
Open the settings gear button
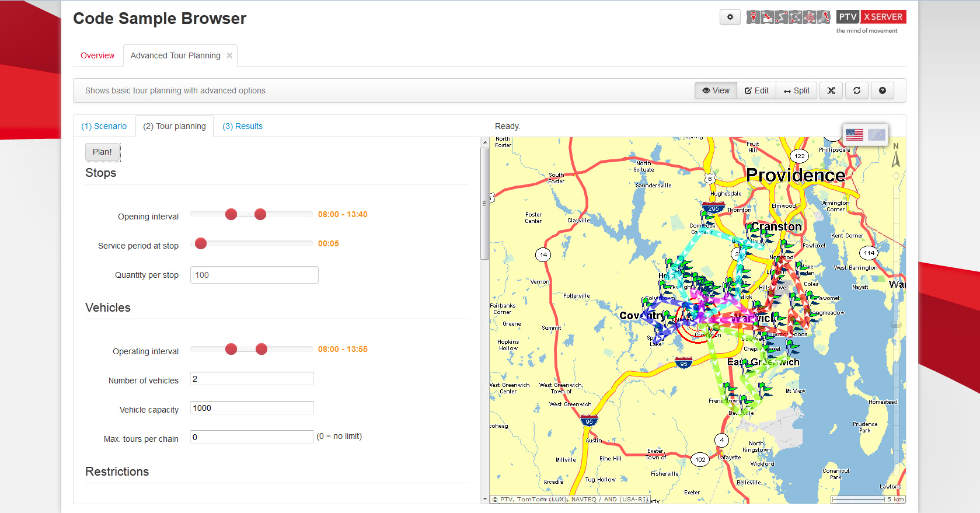click(x=730, y=18)
